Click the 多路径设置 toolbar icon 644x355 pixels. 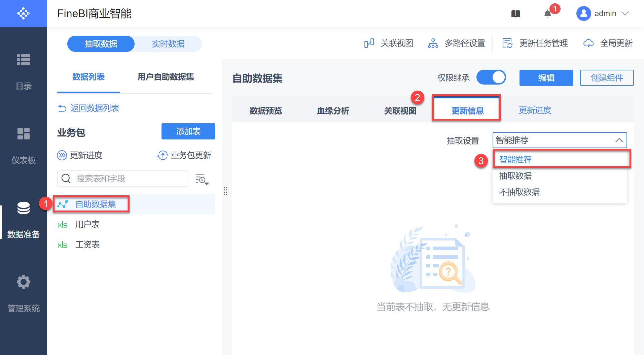[433, 43]
